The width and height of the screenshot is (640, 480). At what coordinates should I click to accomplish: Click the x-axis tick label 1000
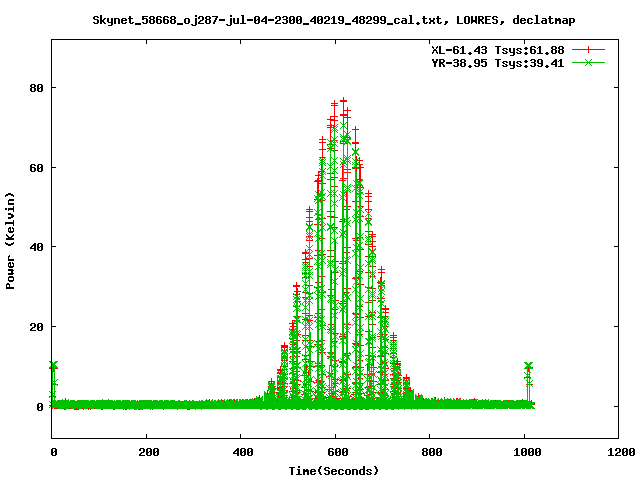(527, 452)
